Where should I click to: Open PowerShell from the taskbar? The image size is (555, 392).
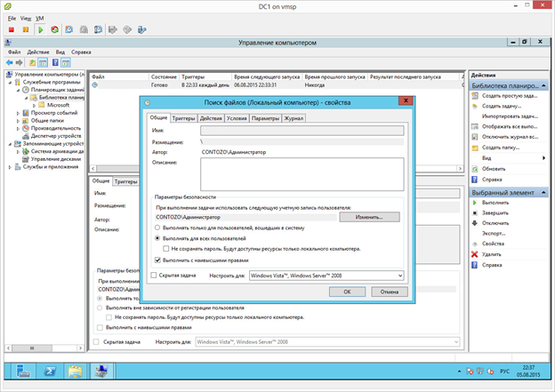point(50,372)
